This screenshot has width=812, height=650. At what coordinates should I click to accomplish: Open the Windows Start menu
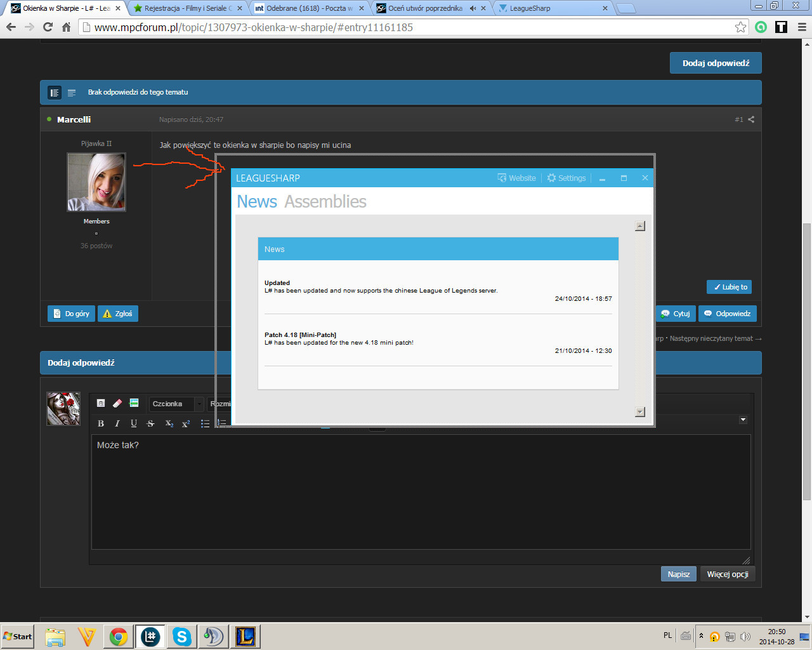17,636
